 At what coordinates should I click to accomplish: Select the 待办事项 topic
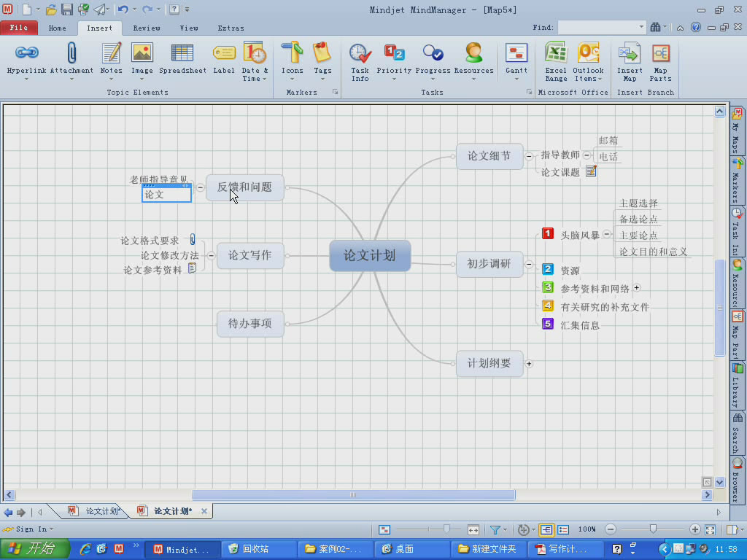tap(250, 324)
